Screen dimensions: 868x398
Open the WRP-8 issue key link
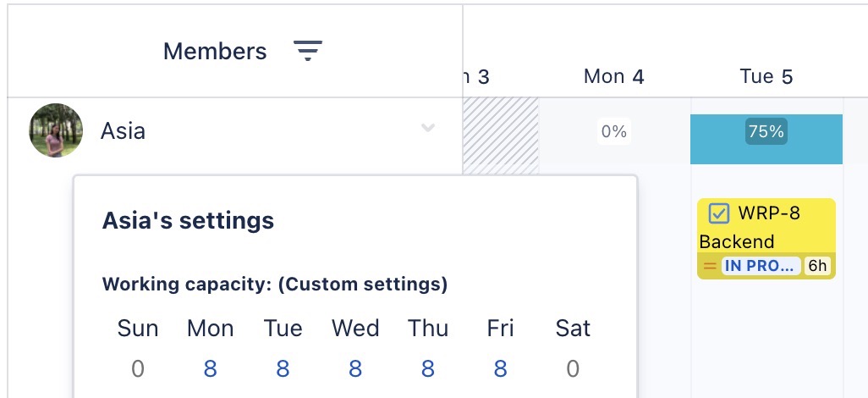[768, 213]
